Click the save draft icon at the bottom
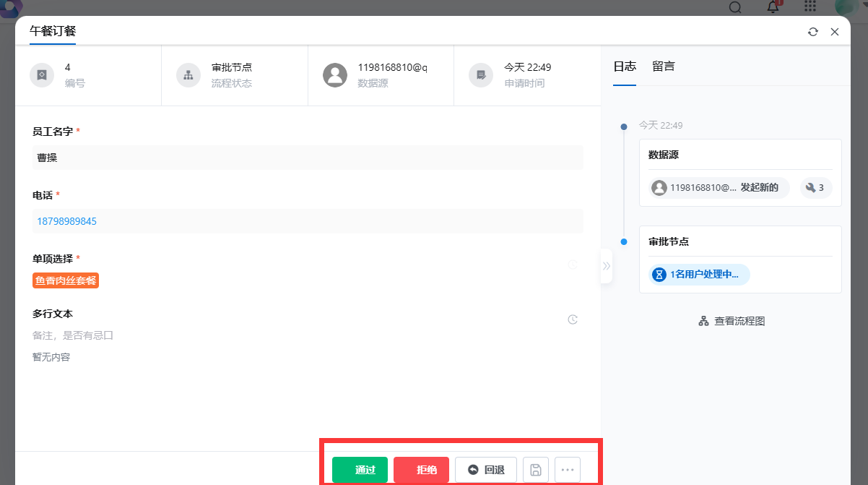Viewport: 868px width, 485px height. (x=536, y=469)
